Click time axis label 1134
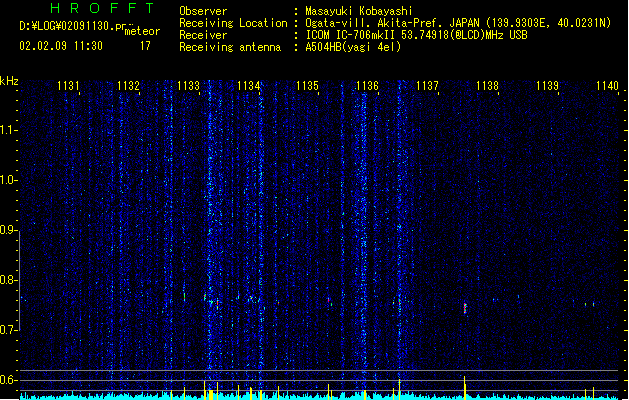The height and width of the screenshot is (400, 629). coord(248,86)
